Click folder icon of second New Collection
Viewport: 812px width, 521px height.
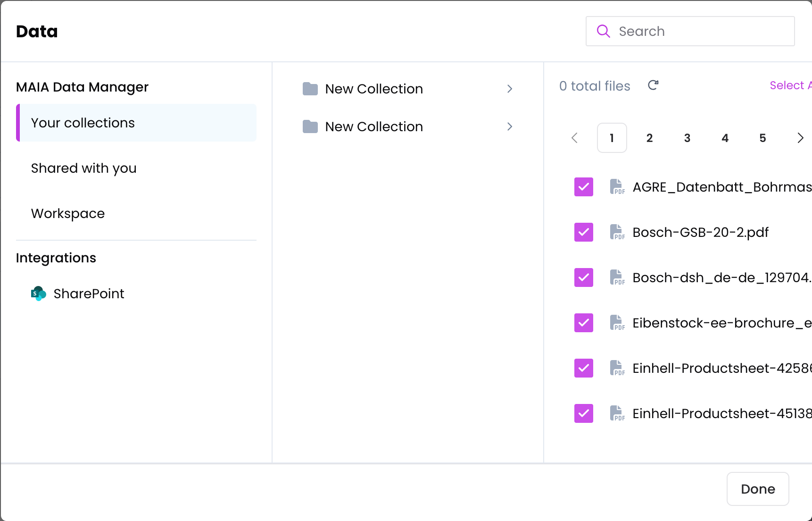point(310,126)
